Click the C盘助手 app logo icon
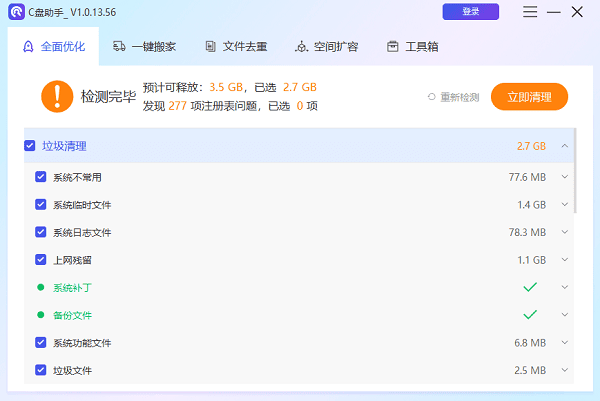The width and height of the screenshot is (600, 401). coord(16,12)
